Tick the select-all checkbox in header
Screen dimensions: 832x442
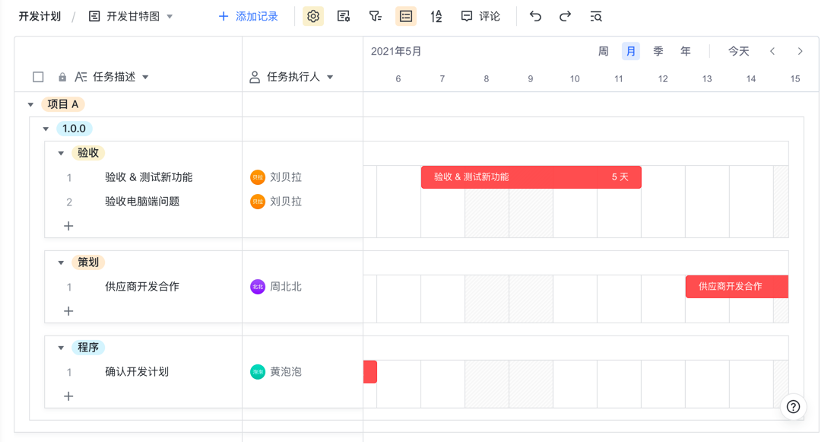click(x=38, y=77)
